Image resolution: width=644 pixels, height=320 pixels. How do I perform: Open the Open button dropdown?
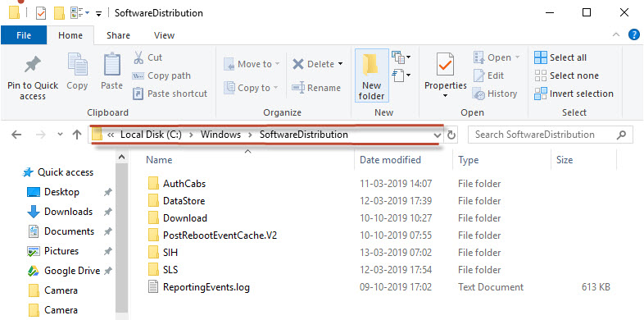(x=517, y=57)
